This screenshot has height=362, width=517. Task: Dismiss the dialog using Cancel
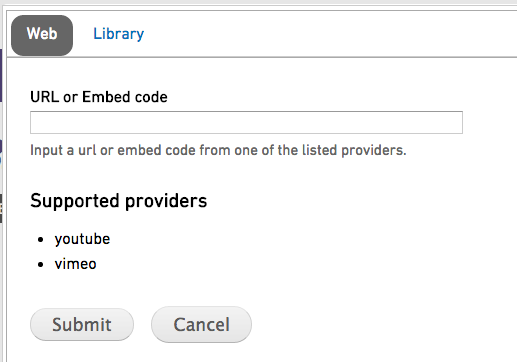click(x=201, y=324)
